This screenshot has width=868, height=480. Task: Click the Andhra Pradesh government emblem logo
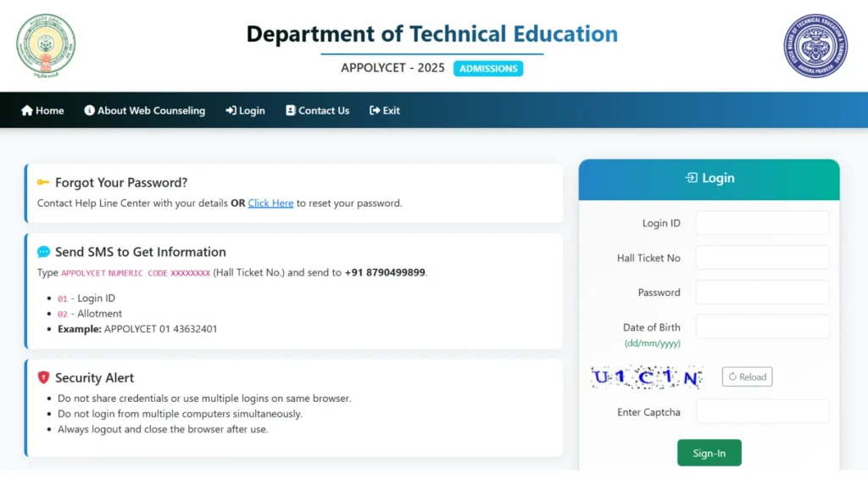tap(46, 46)
